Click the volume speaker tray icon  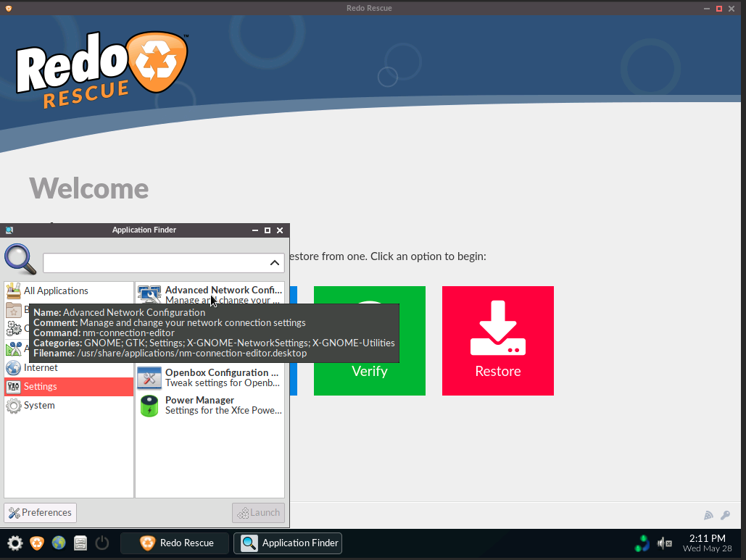pyautogui.click(x=664, y=543)
